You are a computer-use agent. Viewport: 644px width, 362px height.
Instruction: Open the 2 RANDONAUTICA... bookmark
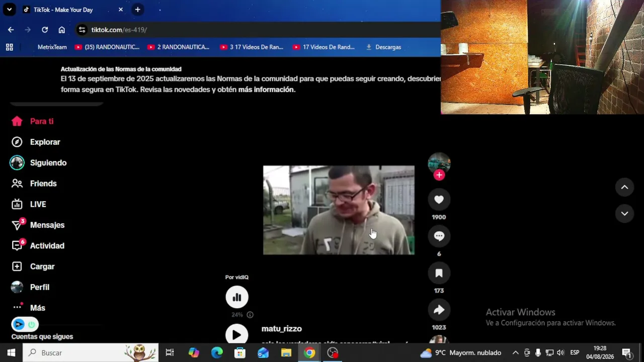[179, 47]
